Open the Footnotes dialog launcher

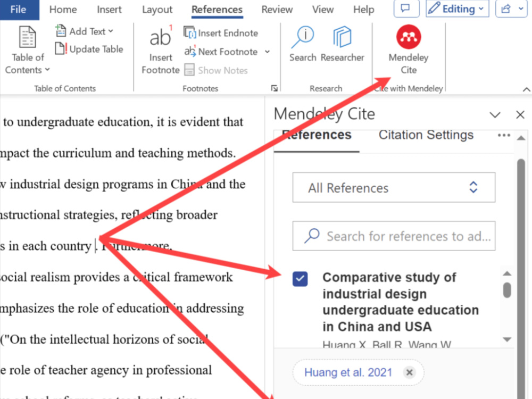click(x=274, y=88)
